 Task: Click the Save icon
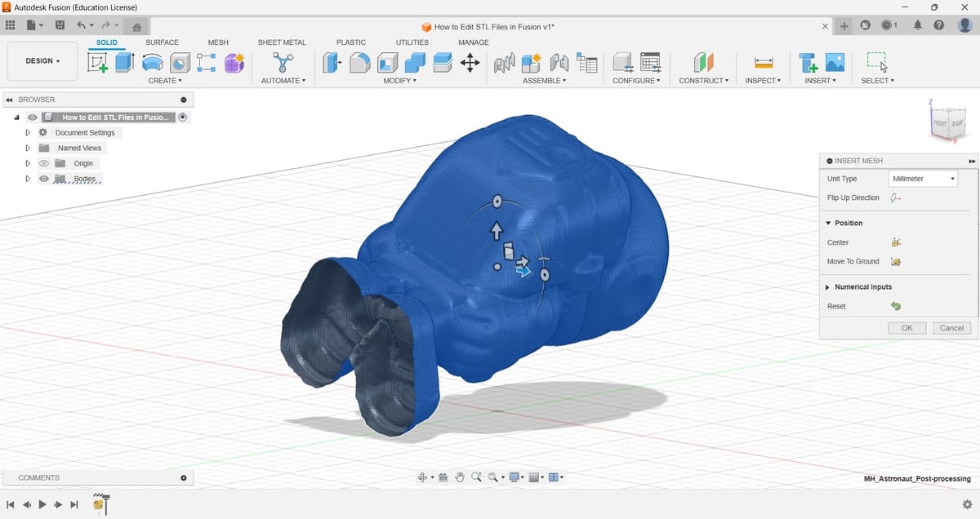tap(60, 26)
